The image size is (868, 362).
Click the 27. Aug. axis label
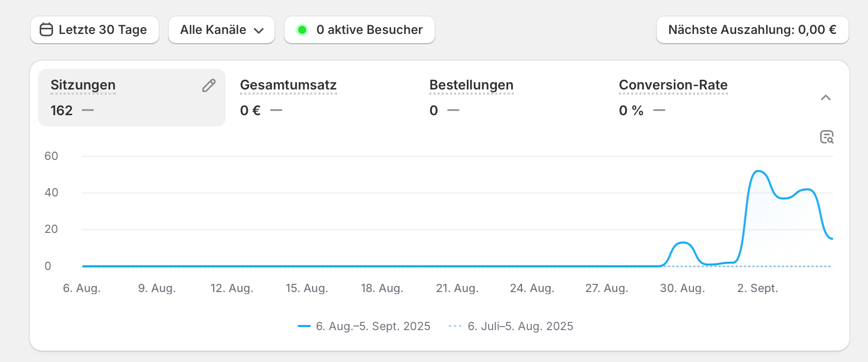point(606,288)
